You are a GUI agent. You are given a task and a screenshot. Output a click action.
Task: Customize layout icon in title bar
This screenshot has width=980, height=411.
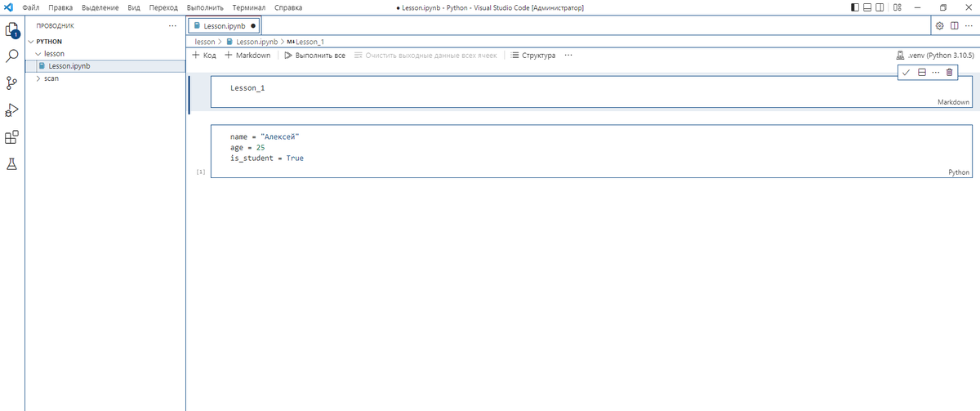[x=898, y=7]
